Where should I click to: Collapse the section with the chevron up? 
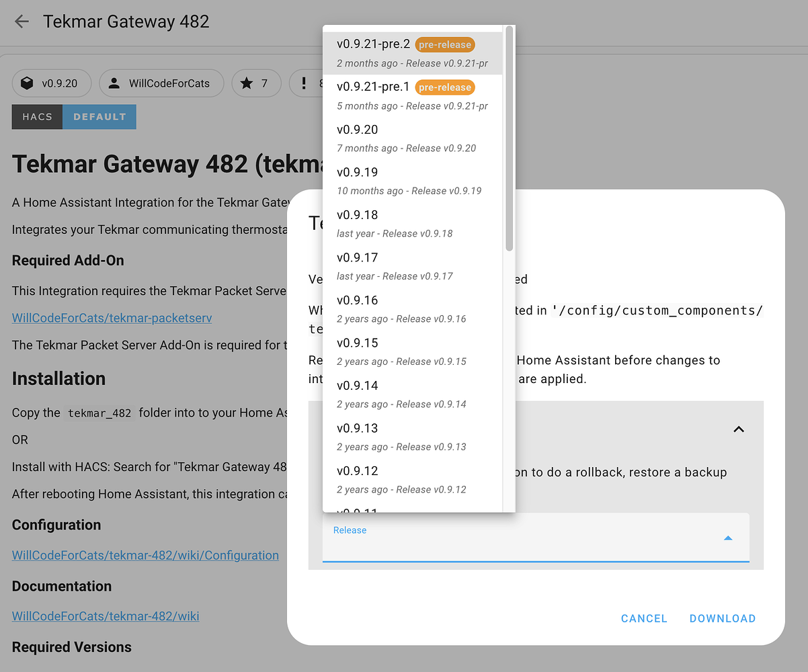[x=739, y=429]
